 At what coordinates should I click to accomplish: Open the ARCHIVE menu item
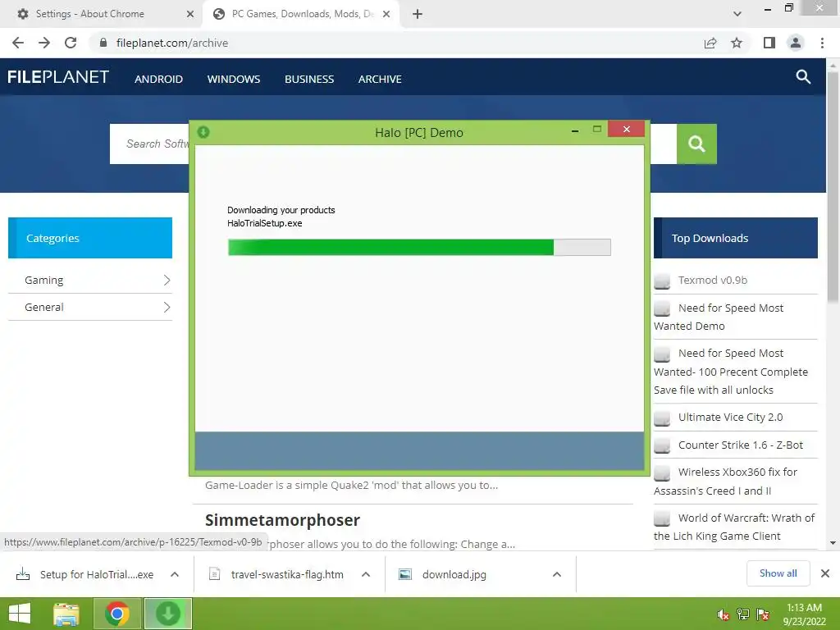(380, 80)
